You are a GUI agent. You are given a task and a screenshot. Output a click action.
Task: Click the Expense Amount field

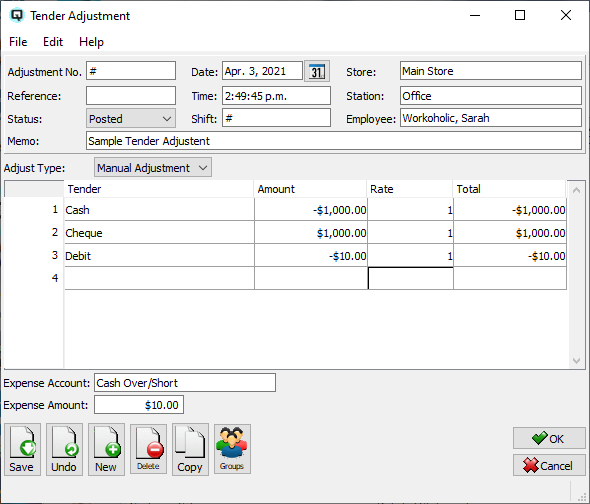[x=139, y=405]
